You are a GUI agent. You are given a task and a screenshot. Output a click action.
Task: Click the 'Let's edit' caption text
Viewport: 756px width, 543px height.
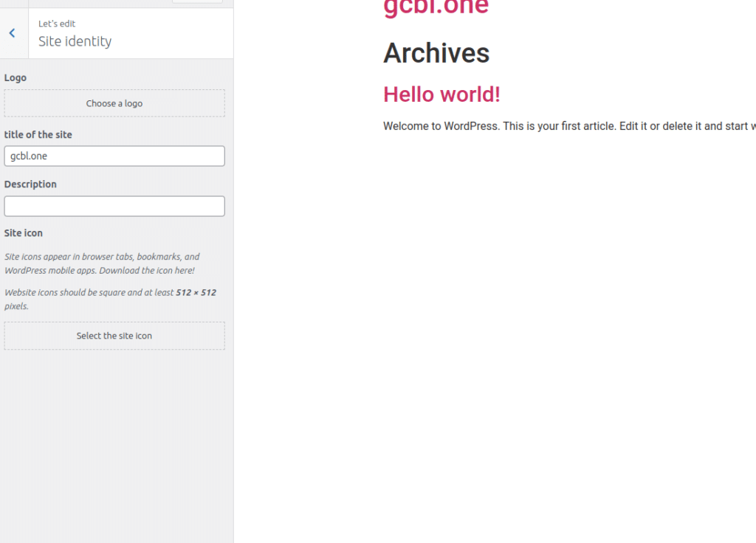pyautogui.click(x=57, y=24)
